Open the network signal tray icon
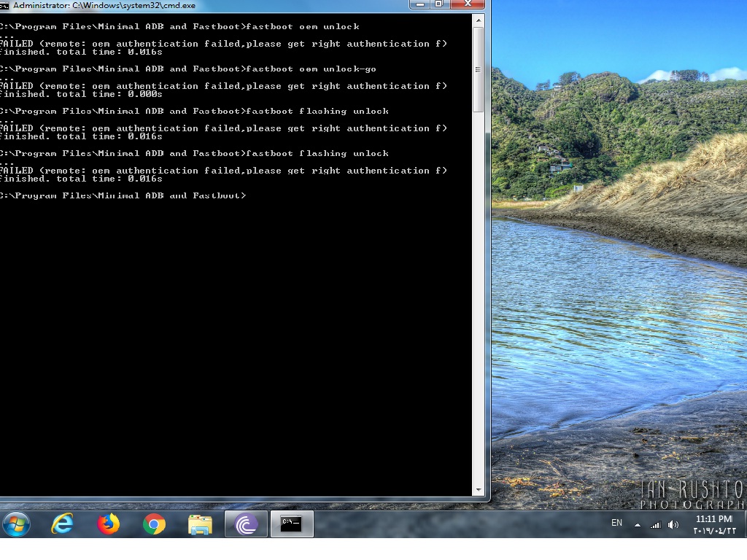The height and width of the screenshot is (560, 747). [x=656, y=525]
